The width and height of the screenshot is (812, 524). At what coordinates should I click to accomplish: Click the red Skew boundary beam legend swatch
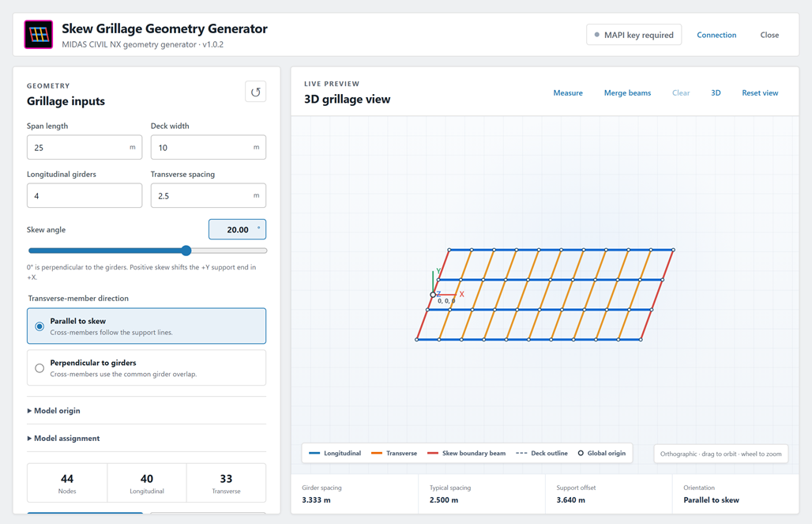pos(433,453)
